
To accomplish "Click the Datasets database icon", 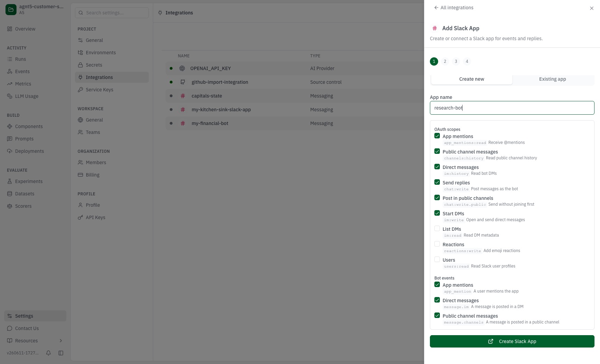I will click(10, 194).
